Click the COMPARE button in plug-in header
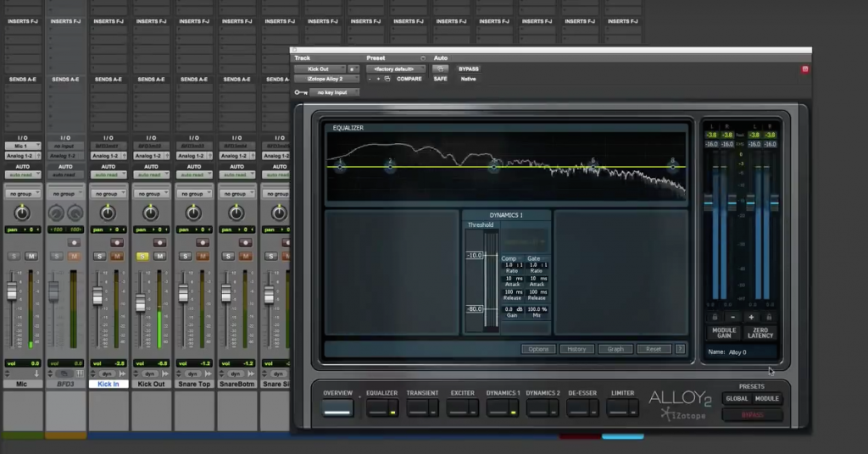Image resolution: width=868 pixels, height=454 pixels. pos(409,79)
